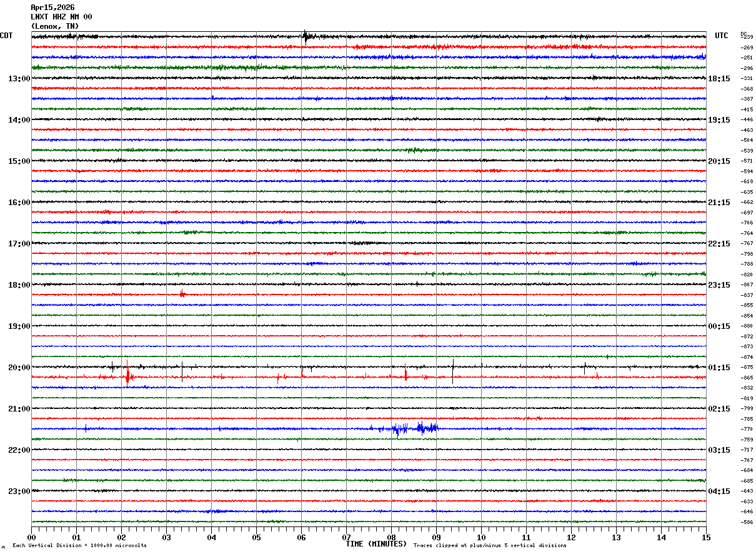This screenshot has height=554, width=756.
Task: Click the "14:00" CDT time label
Action: 19,120
